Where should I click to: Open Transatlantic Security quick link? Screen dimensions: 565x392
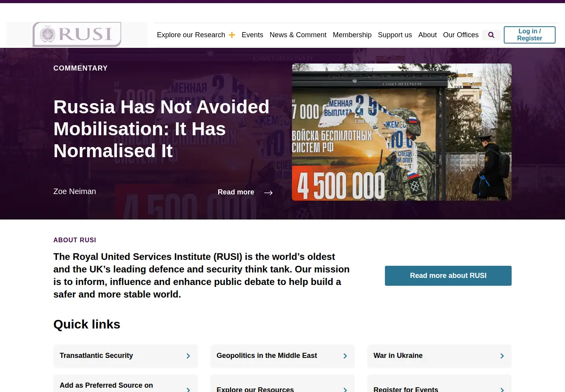pyautogui.click(x=126, y=356)
